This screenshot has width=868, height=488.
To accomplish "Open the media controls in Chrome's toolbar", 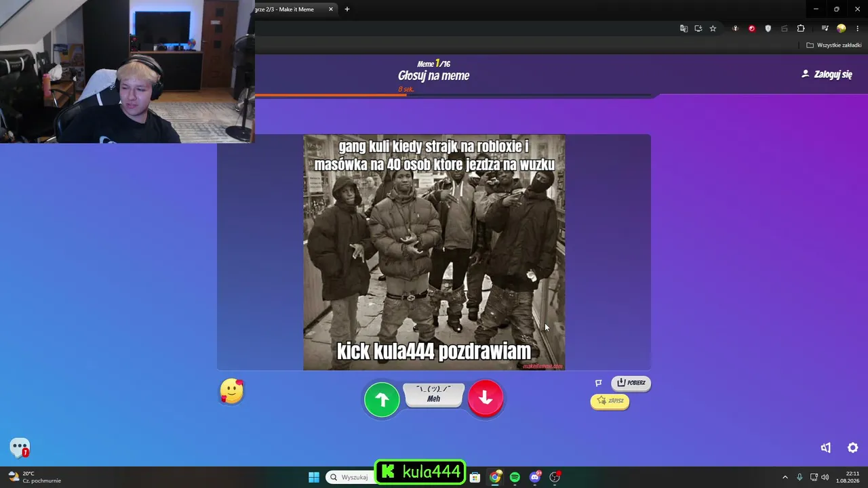I will pos(825,28).
